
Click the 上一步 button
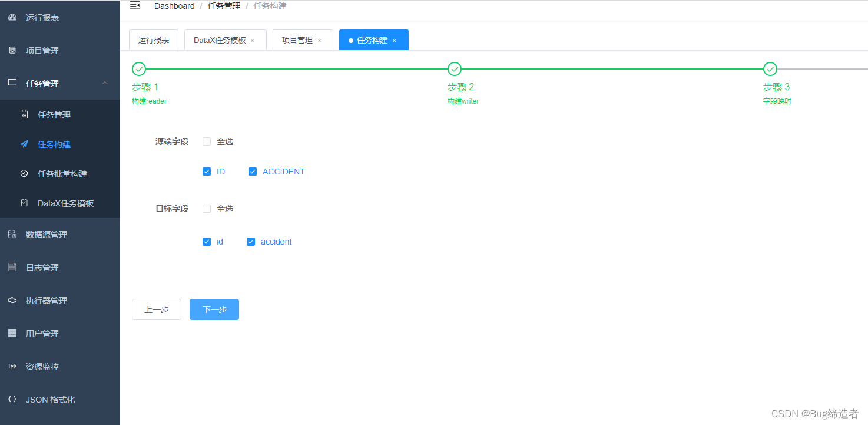click(156, 309)
